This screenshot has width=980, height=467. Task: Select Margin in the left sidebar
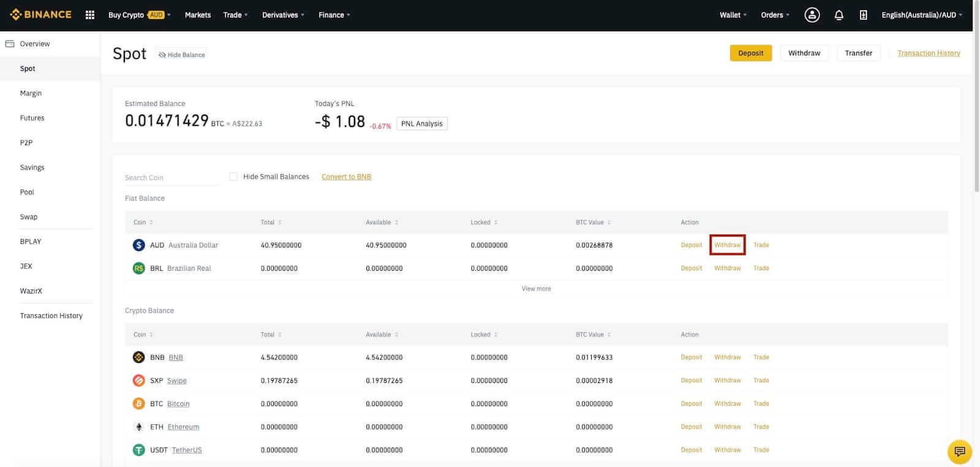[x=31, y=93]
